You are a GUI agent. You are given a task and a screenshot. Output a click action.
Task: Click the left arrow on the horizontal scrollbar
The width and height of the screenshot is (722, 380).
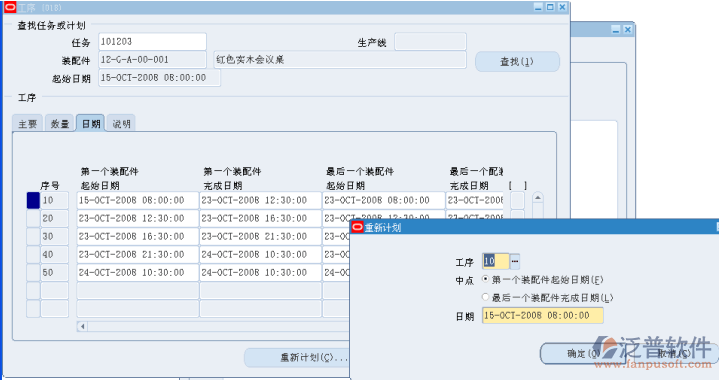82,327
